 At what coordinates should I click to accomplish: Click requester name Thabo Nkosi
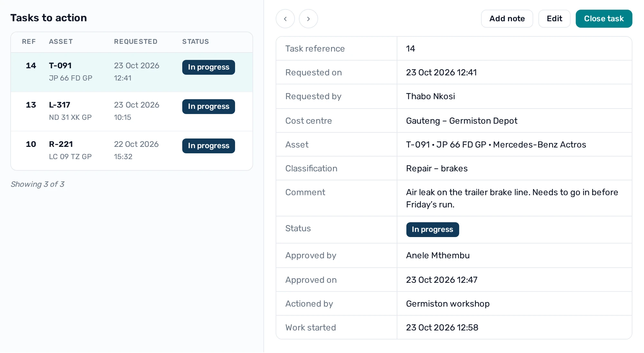pyautogui.click(x=431, y=96)
